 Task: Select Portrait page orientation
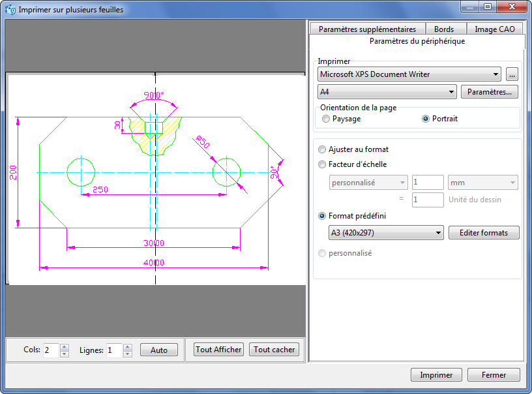[426, 119]
